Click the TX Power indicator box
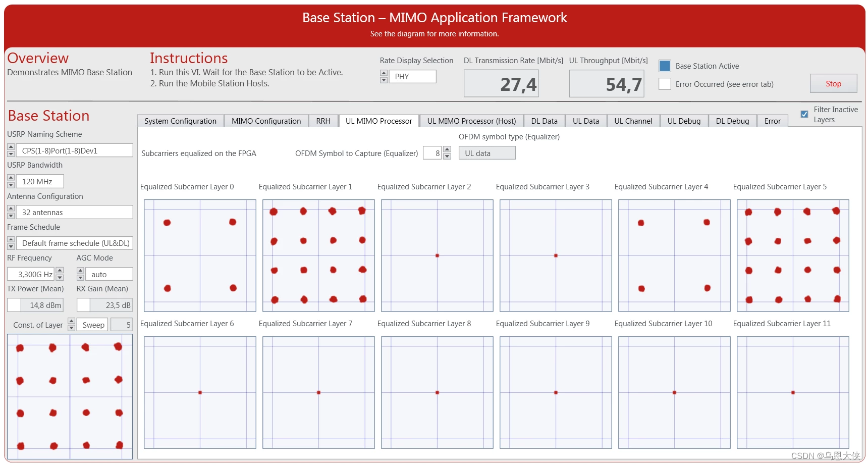This screenshot has height=465, width=868. click(x=14, y=305)
